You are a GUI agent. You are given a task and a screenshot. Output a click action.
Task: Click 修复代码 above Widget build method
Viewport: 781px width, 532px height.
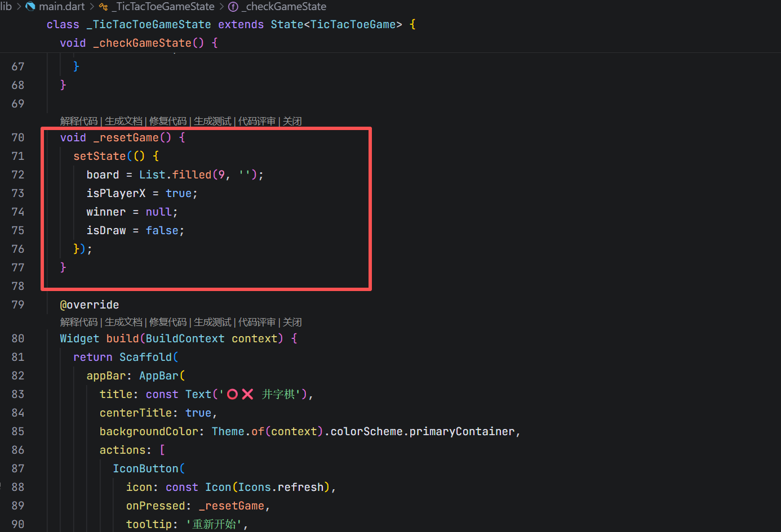point(168,322)
